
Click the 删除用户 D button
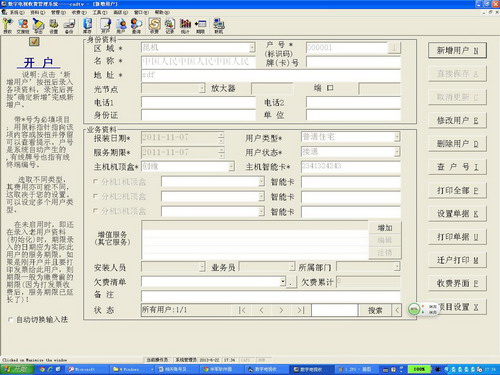457,144
